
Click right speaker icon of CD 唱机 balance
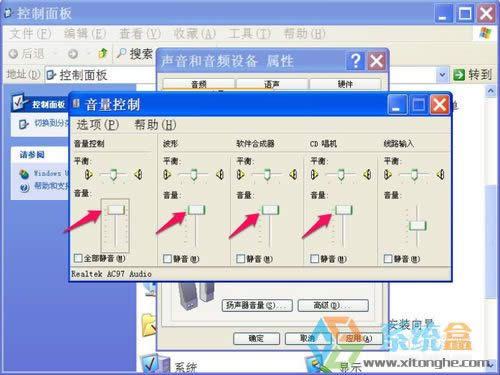[x=367, y=175]
